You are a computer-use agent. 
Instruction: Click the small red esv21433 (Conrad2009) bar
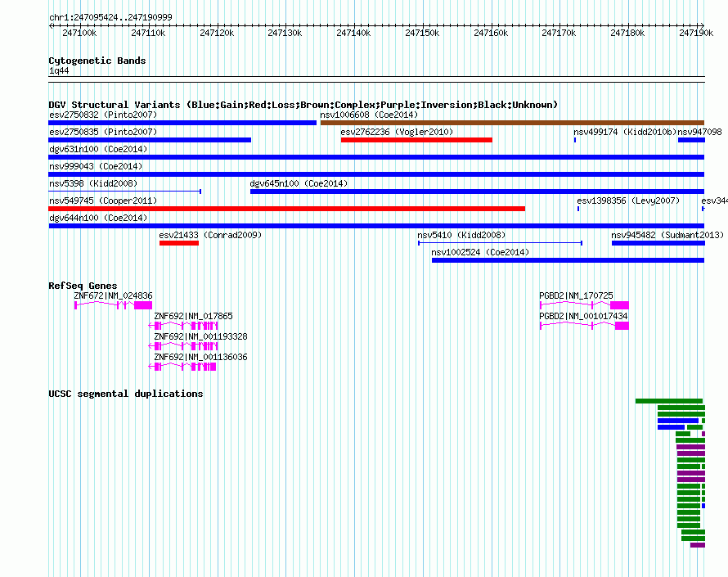pos(179,243)
